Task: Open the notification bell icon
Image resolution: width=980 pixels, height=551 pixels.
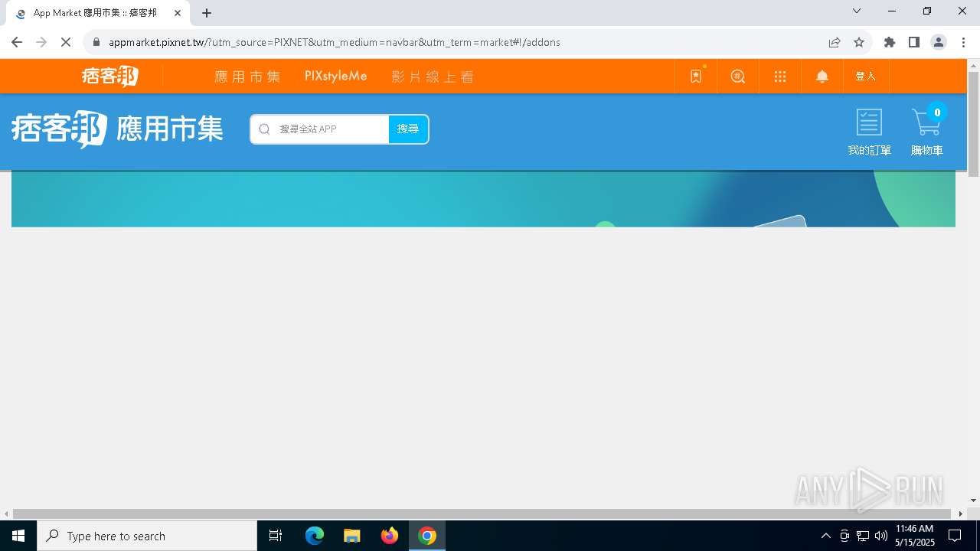Action: tap(822, 77)
